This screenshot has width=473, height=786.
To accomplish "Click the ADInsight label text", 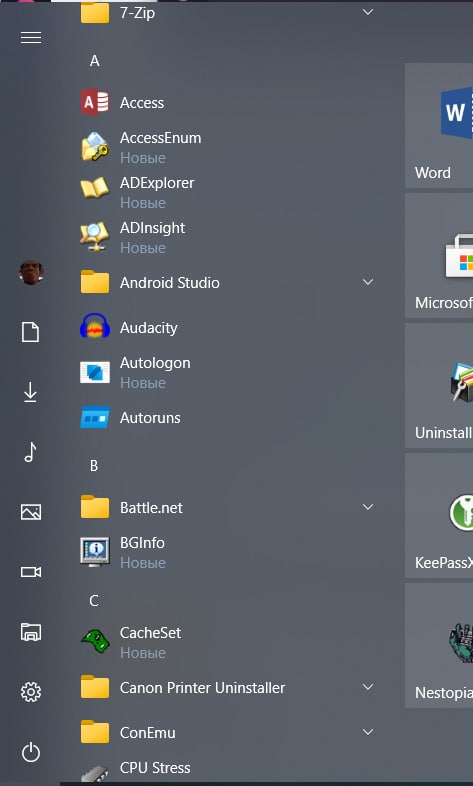I will [152, 228].
